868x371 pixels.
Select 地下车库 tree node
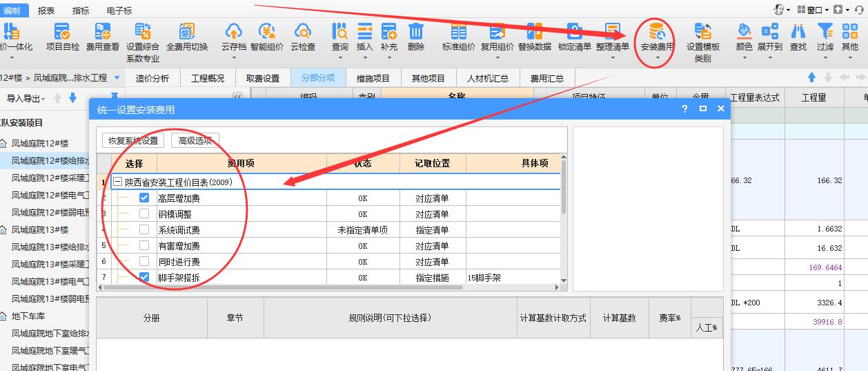pos(28,316)
